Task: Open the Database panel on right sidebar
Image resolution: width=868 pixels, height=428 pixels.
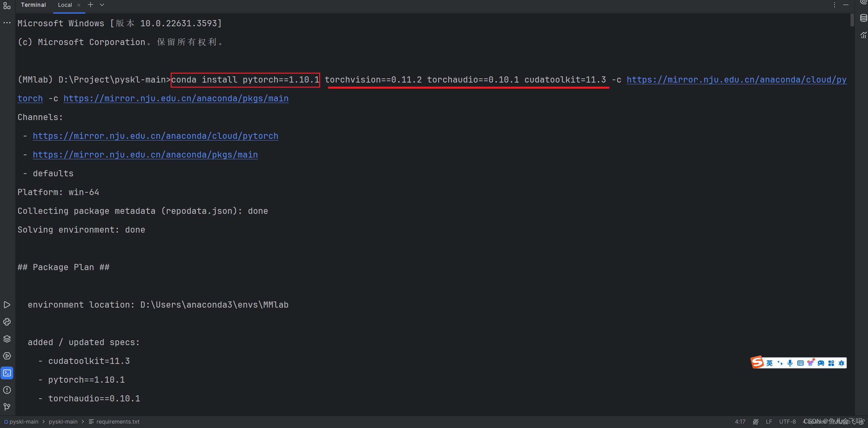Action: pyautogui.click(x=864, y=18)
